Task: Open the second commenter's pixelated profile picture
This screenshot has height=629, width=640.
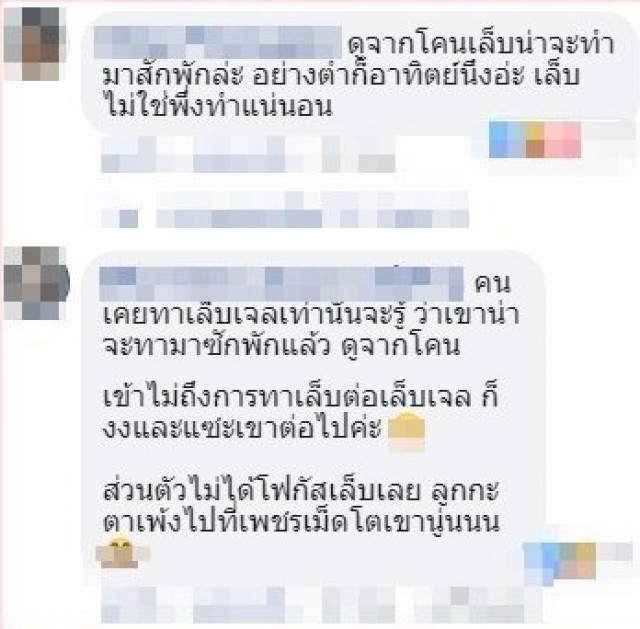Action: point(36,283)
